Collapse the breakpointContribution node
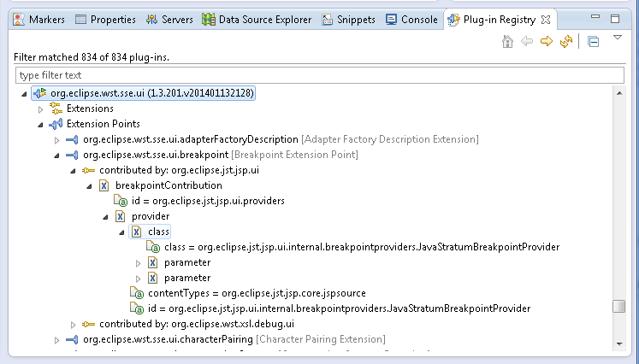Viewport: 639px width, 364px height. 89,186
